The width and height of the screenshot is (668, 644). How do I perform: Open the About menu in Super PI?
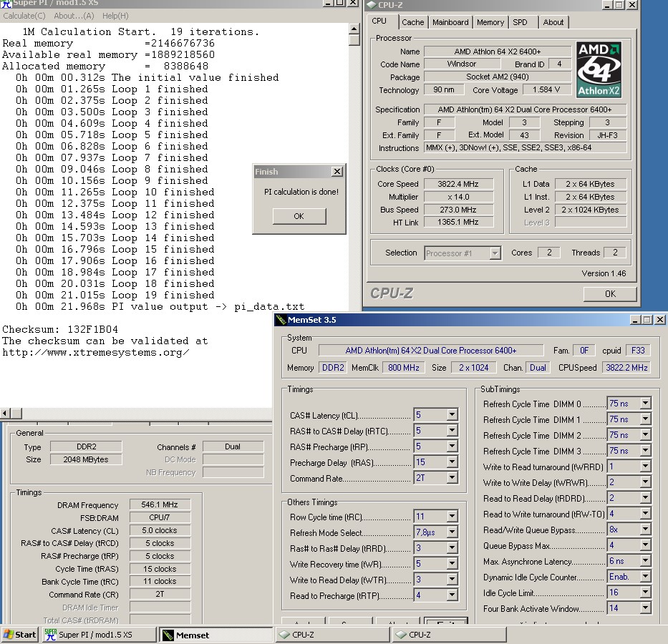point(74,16)
